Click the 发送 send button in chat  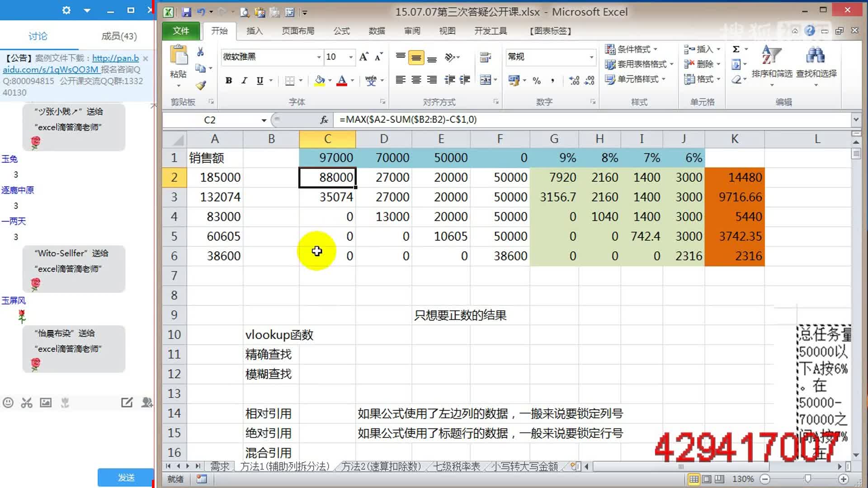tap(126, 477)
